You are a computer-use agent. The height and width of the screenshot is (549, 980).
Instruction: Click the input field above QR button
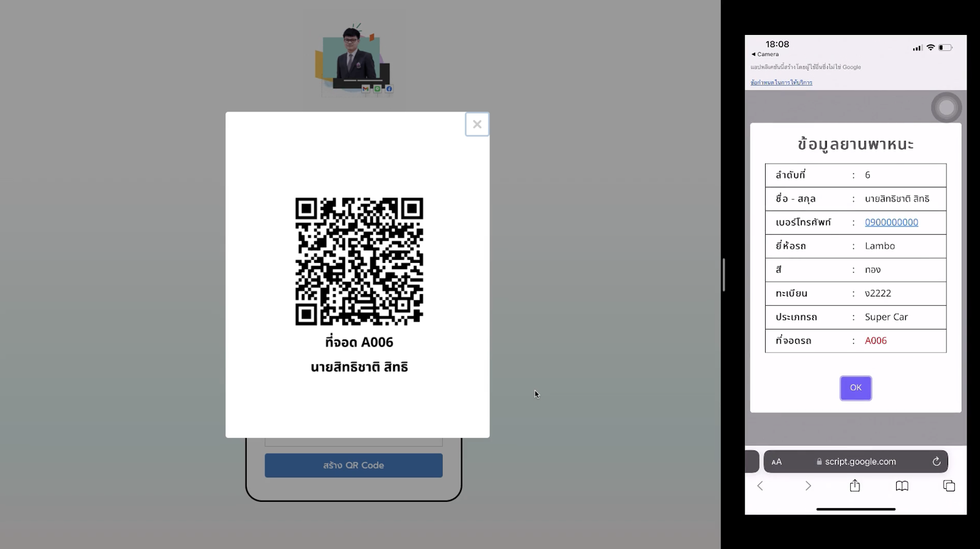[x=353, y=442]
